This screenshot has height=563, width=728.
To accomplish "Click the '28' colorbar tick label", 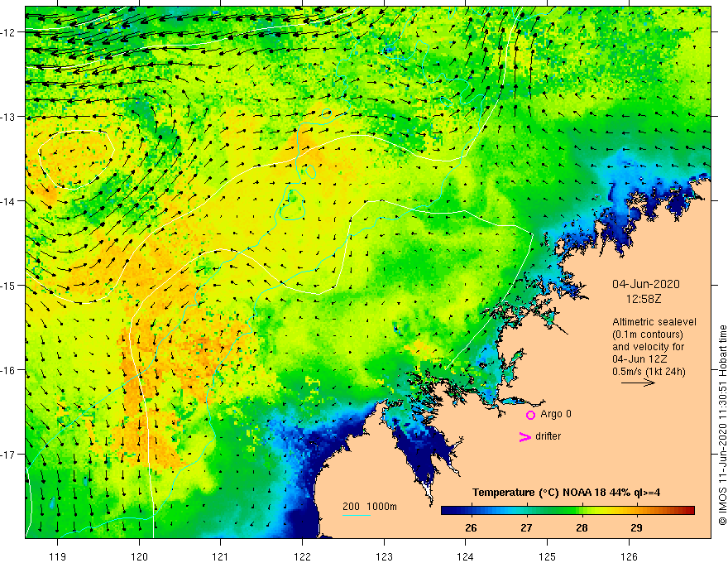I will [x=582, y=527].
